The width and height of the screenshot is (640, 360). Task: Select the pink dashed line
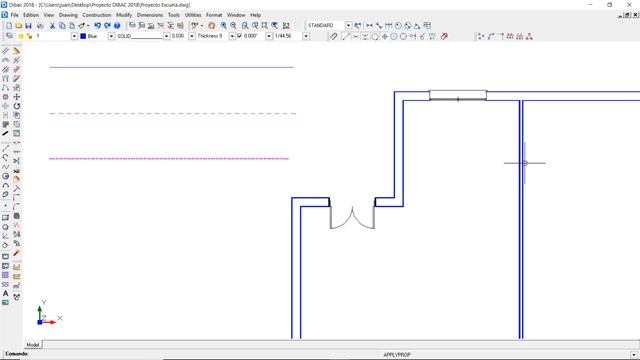[x=172, y=113]
